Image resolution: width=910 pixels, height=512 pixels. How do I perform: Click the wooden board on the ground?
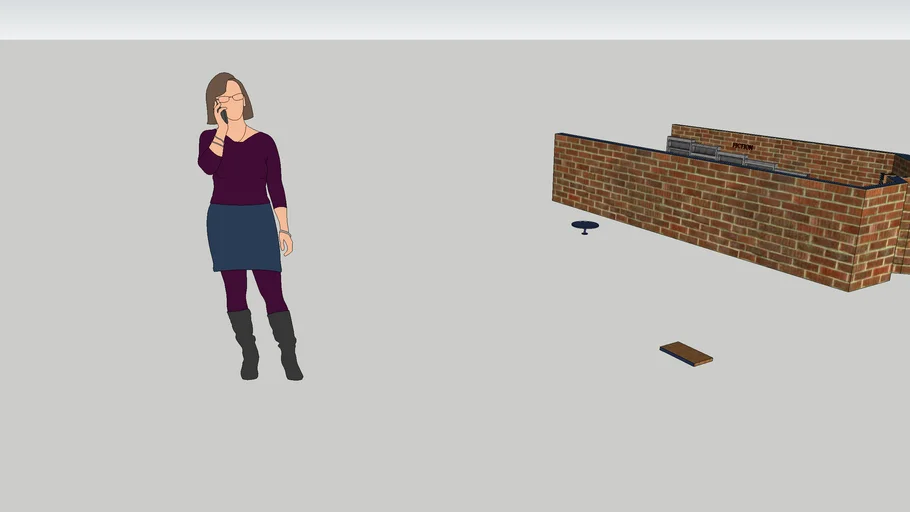click(686, 353)
